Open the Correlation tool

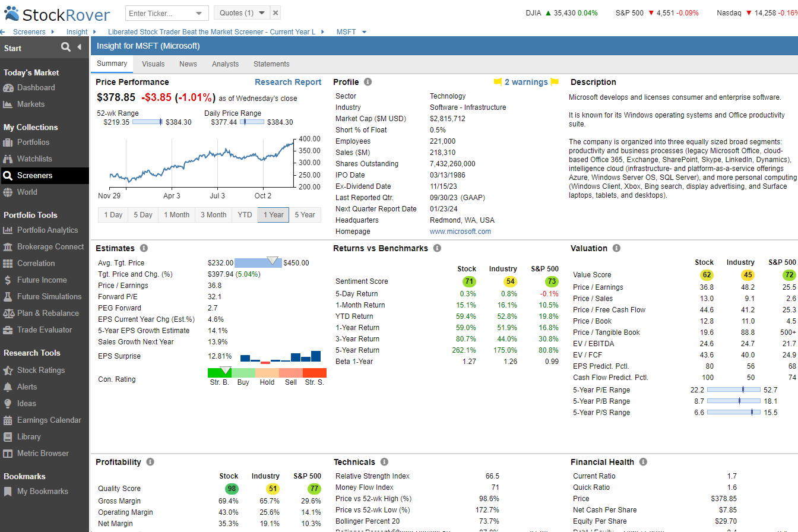36,263
